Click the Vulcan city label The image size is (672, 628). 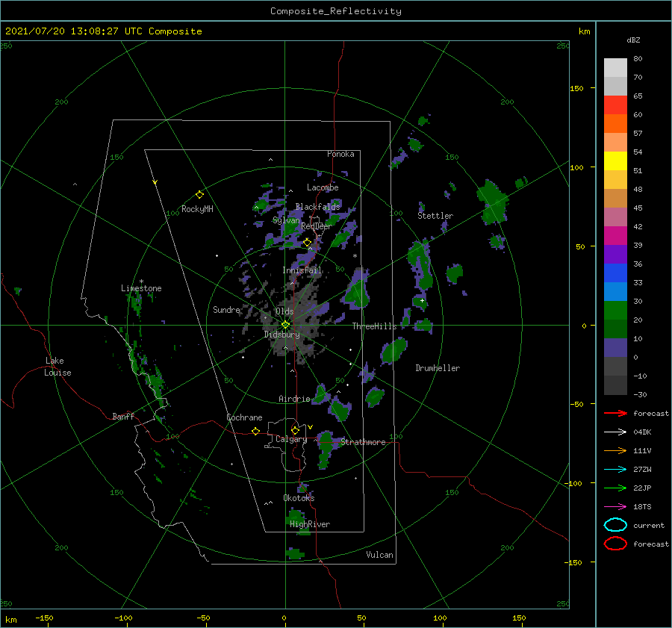click(x=379, y=555)
